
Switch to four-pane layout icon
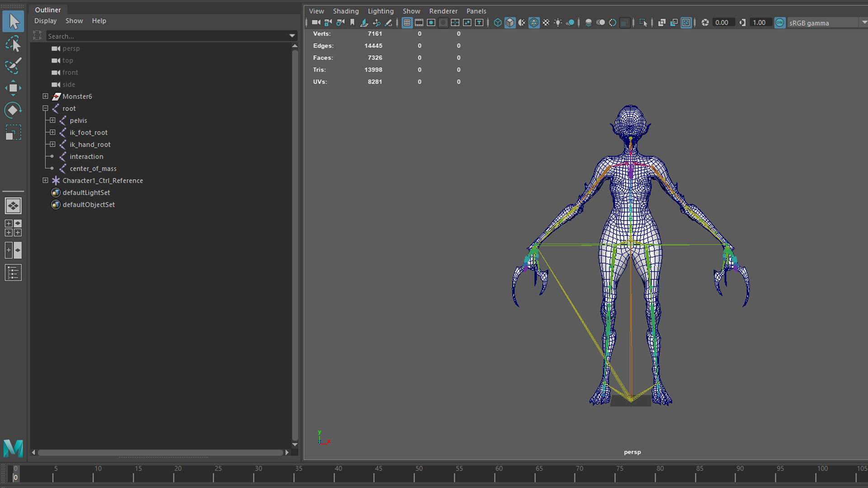coord(13,228)
